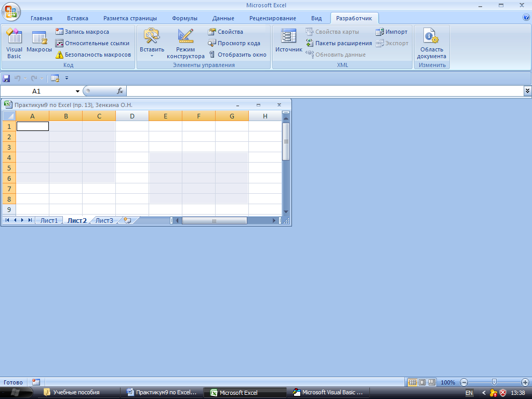The width and height of the screenshot is (532, 399).
Task: Click Просмотр кода button
Action: click(234, 43)
